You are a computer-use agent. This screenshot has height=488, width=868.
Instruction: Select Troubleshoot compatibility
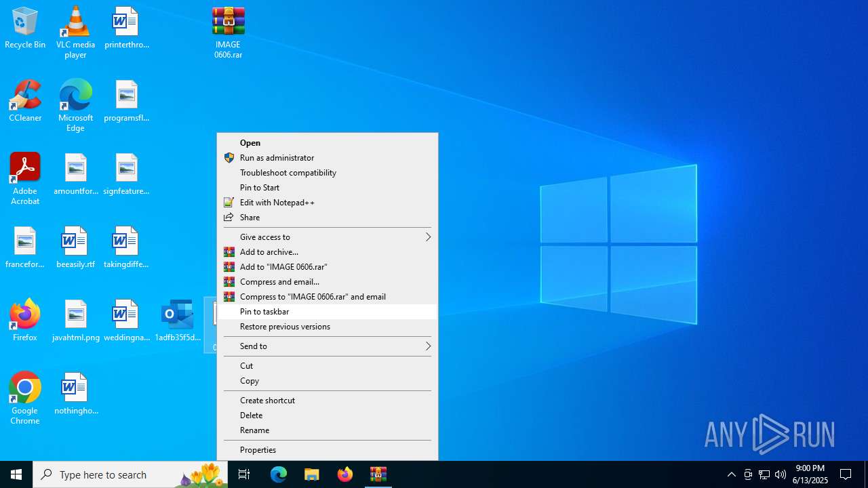pos(328,173)
